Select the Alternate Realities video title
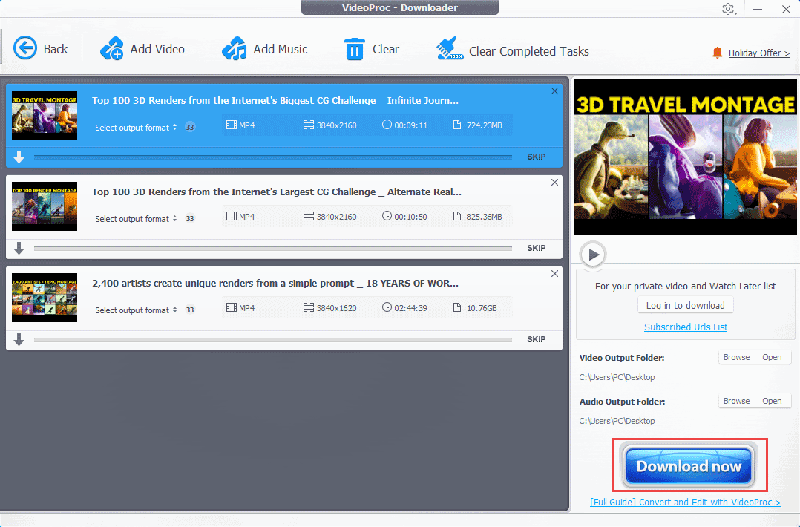800x527 pixels. (x=277, y=192)
